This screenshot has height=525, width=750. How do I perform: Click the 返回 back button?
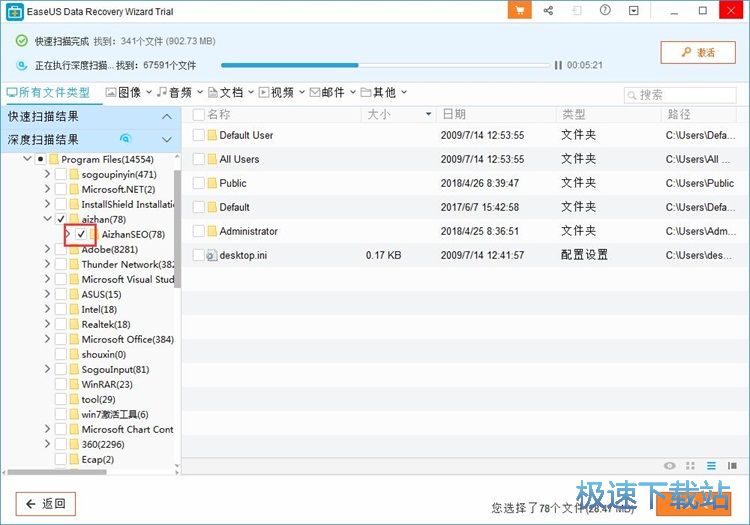tap(45, 503)
